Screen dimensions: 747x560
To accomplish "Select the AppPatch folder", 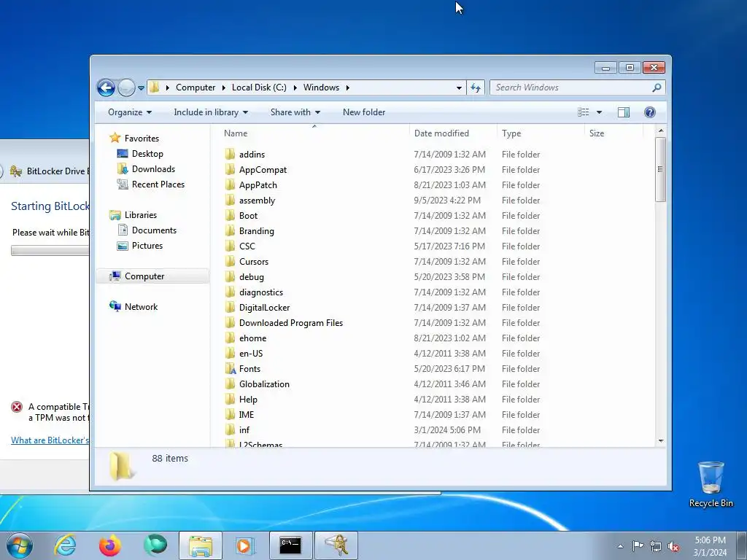I will pyautogui.click(x=258, y=185).
